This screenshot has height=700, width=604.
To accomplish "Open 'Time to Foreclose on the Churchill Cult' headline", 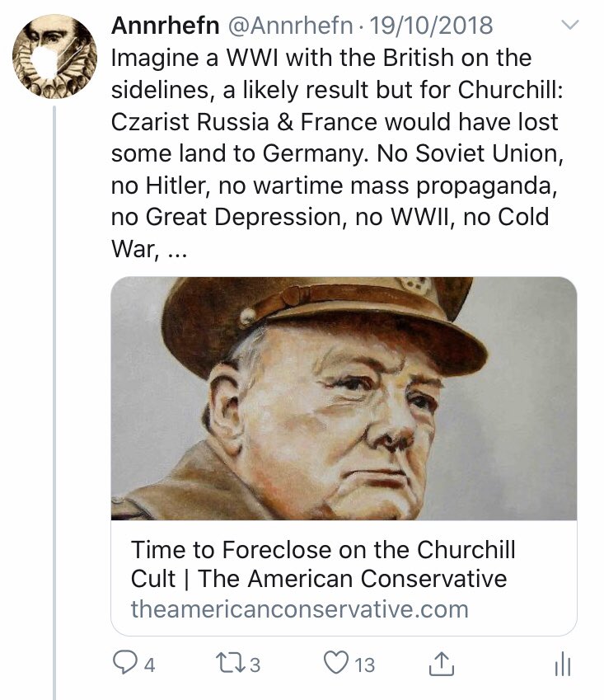I will click(323, 549).
